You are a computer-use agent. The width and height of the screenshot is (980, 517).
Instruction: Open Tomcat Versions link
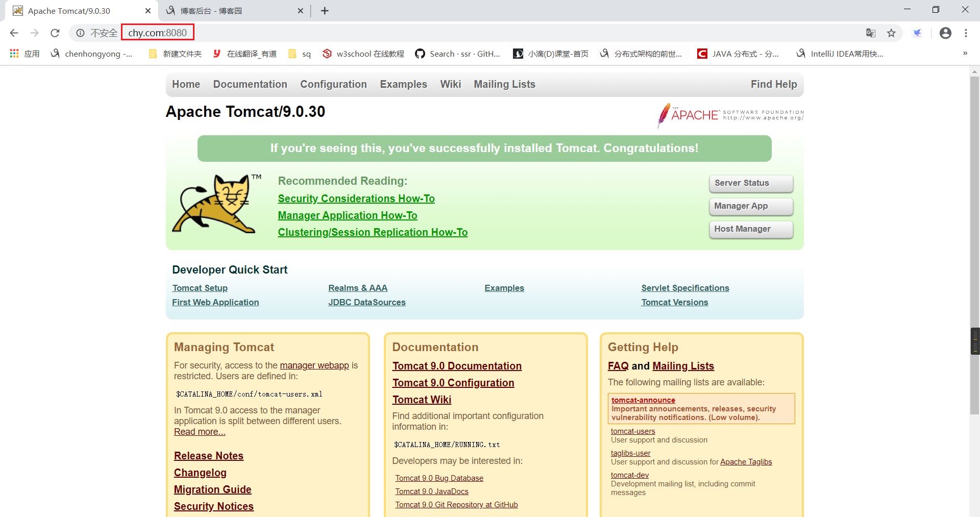click(675, 302)
